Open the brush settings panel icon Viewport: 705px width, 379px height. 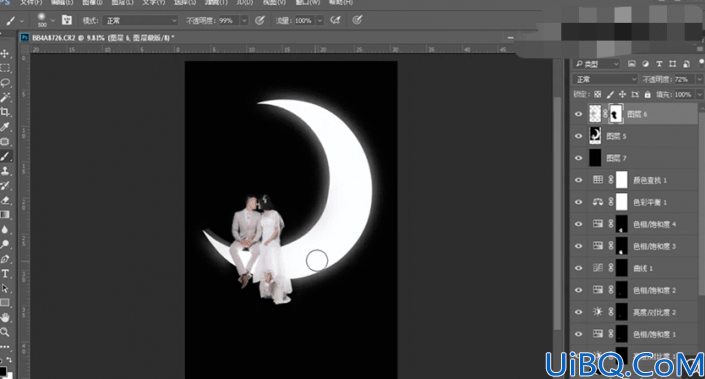(67, 20)
